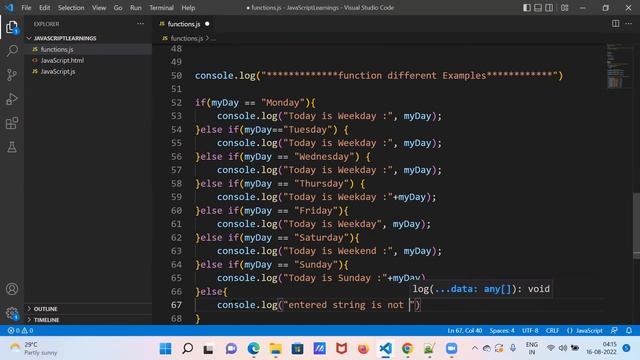Expand the TIMELINE section
Image resolution: width=640 pixels, height=360 pixels.
coord(46,320)
